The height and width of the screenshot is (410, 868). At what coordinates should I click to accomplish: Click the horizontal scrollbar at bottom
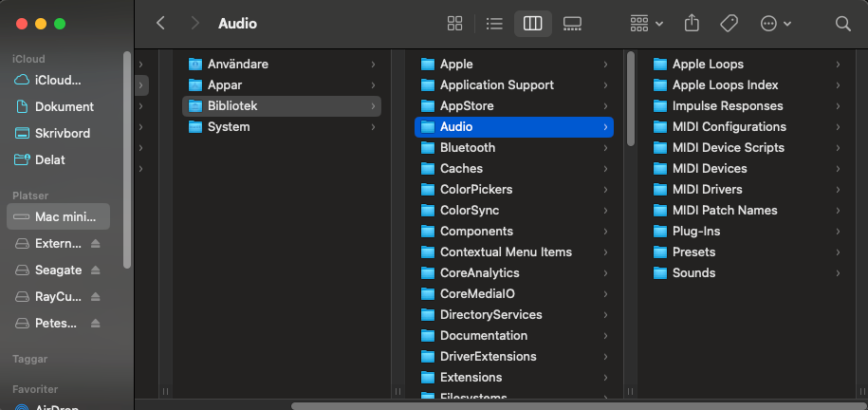pos(569,405)
